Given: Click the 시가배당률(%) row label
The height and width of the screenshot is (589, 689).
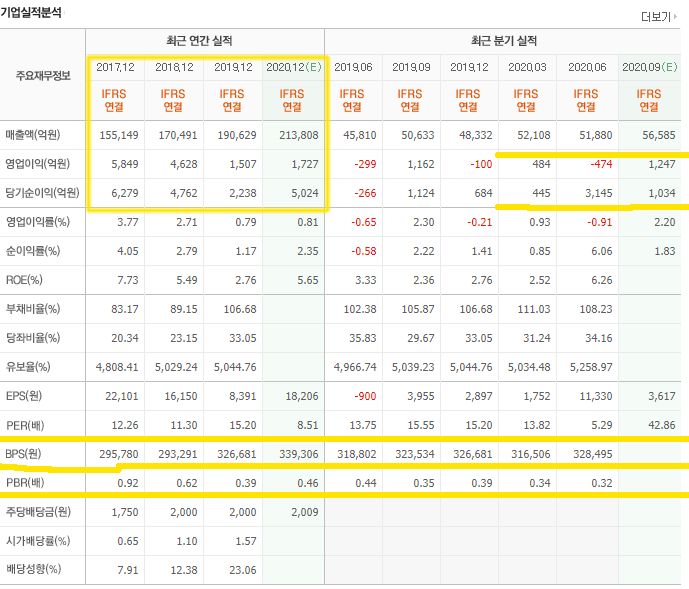Looking at the screenshot, I should click(x=38, y=541).
